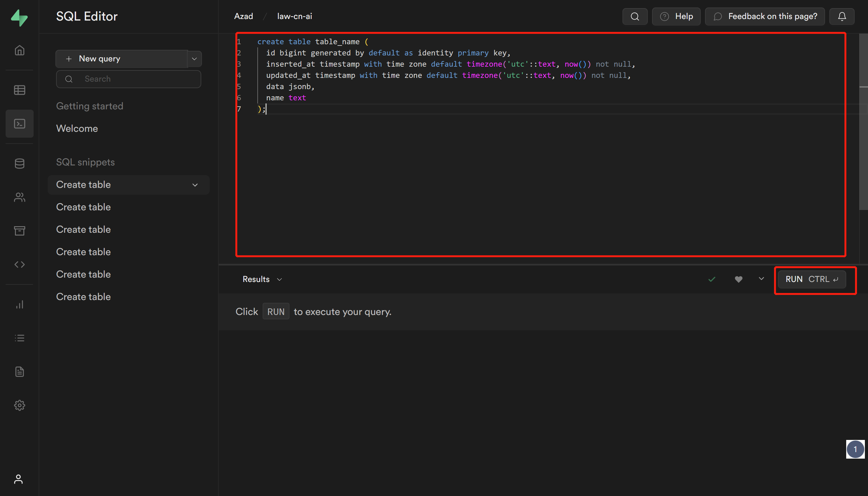
Task: Click the 'SQL snippets' section heading
Action: pyautogui.click(x=85, y=162)
